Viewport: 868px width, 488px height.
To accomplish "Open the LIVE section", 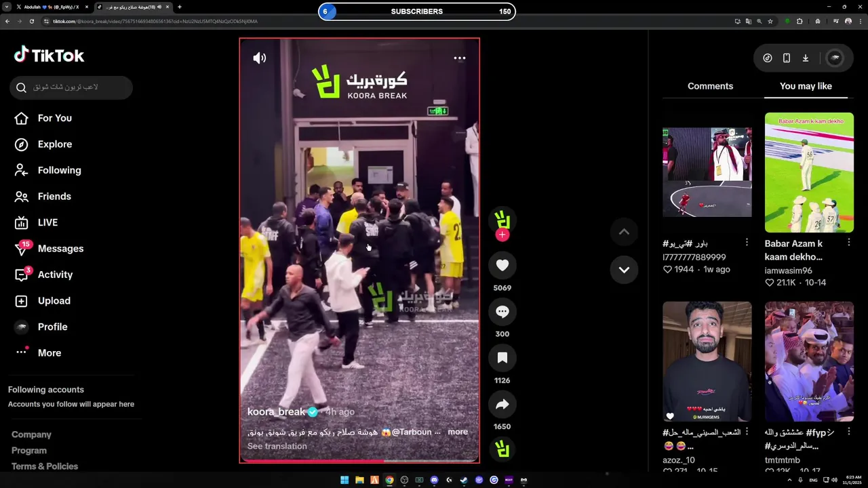I will click(x=36, y=222).
